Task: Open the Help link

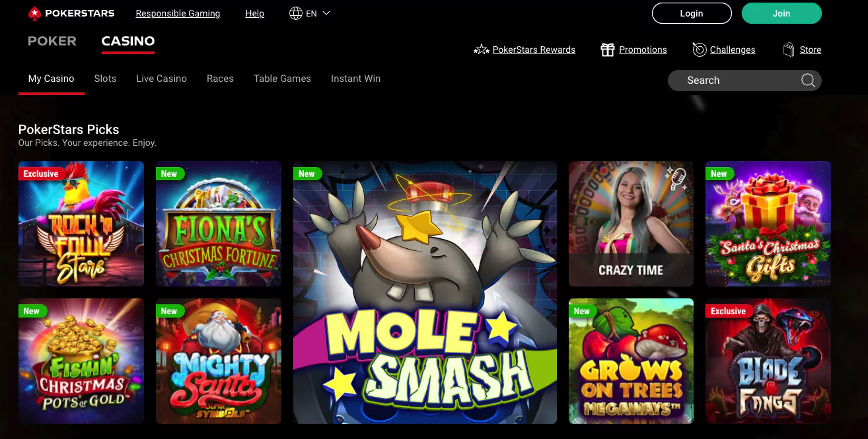Action: pos(254,13)
